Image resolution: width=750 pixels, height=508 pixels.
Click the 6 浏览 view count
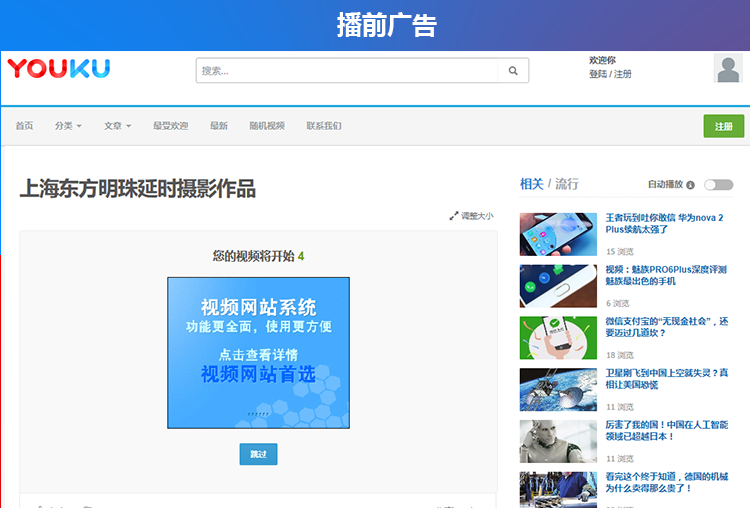coord(618,303)
